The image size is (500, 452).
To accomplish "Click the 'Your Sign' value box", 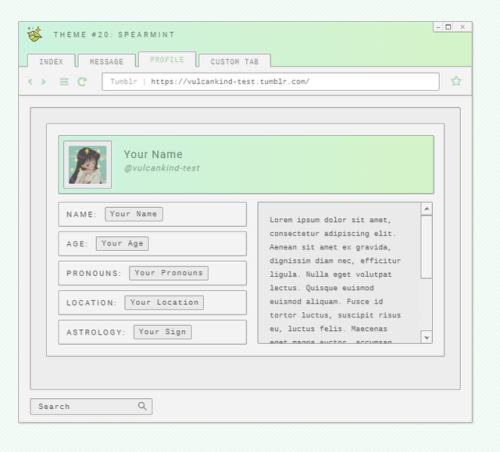I will pyautogui.click(x=162, y=332).
